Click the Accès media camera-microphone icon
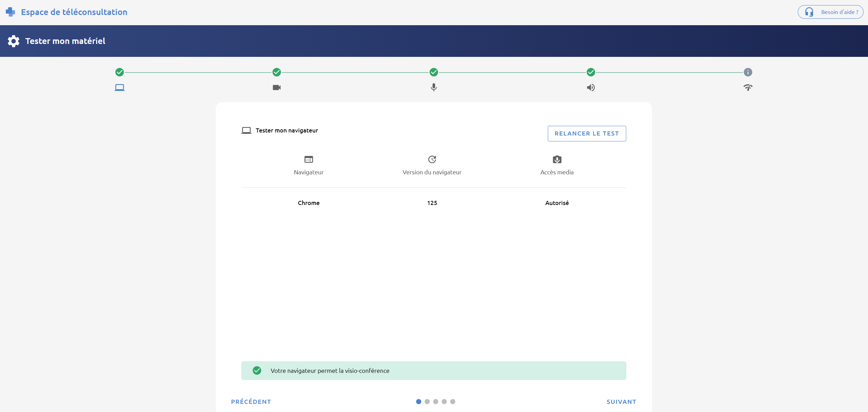The width and height of the screenshot is (868, 412). (x=557, y=159)
